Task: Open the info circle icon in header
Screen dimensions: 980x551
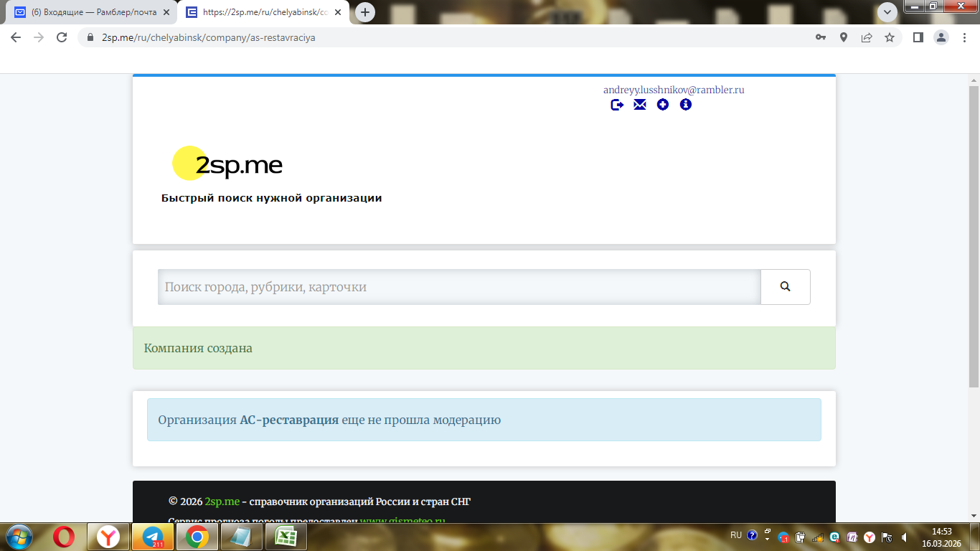Action: pyautogui.click(x=686, y=105)
